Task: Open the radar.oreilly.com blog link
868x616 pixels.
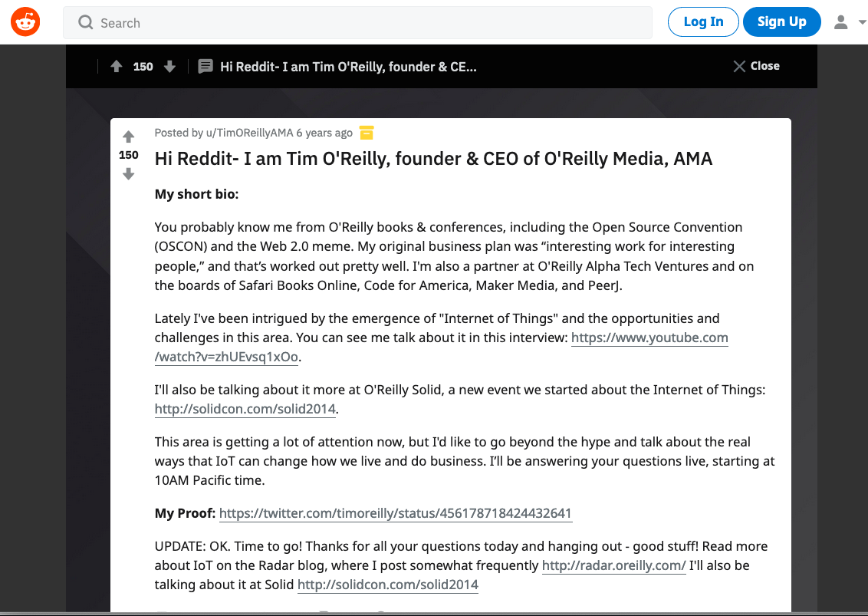Action: pos(613,565)
